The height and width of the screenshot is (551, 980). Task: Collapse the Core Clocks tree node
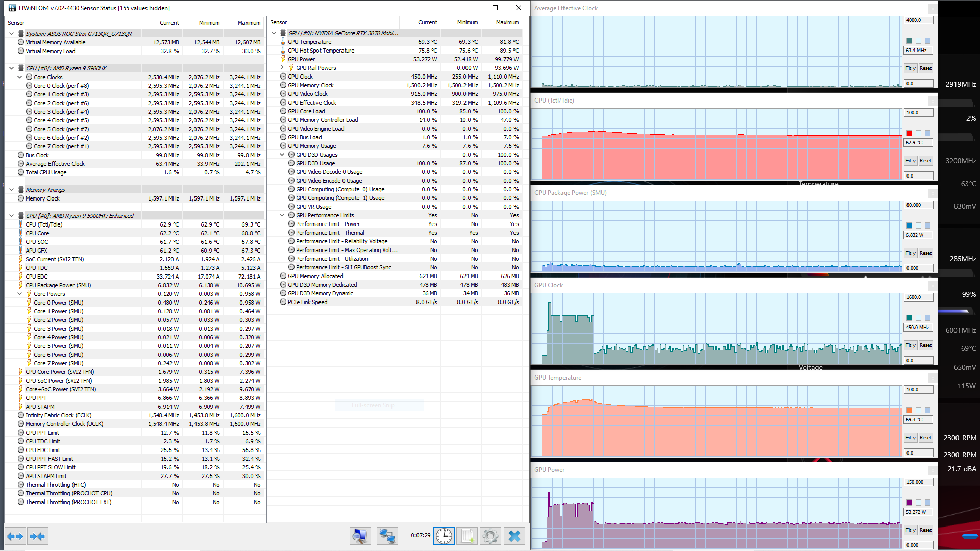coord(20,77)
